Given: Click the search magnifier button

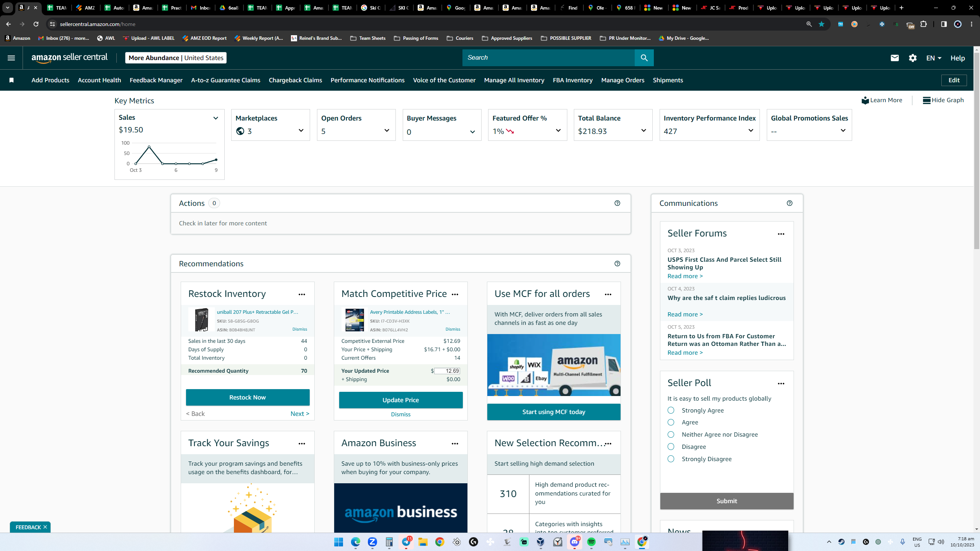Looking at the screenshot, I should tap(644, 58).
